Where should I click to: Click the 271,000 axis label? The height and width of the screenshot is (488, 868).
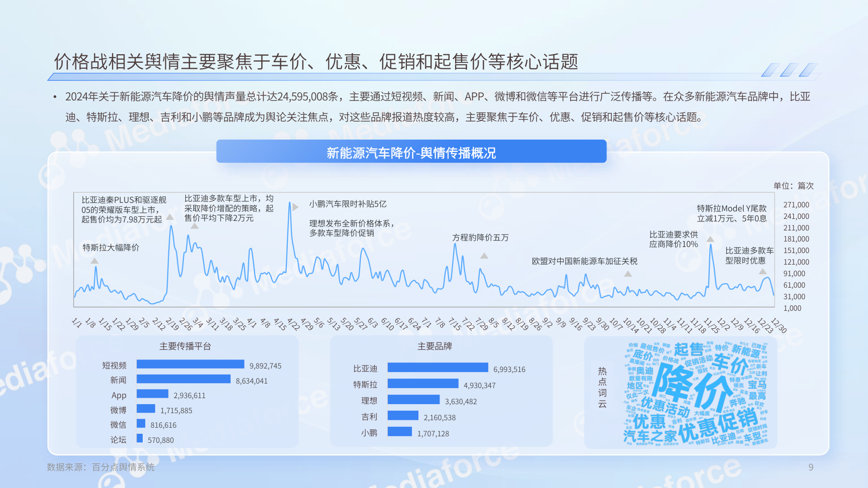796,205
